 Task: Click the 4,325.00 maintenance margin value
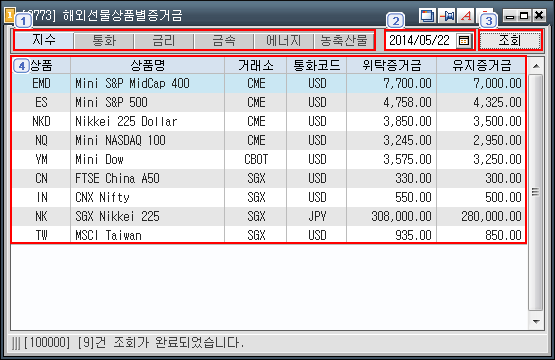(x=497, y=103)
